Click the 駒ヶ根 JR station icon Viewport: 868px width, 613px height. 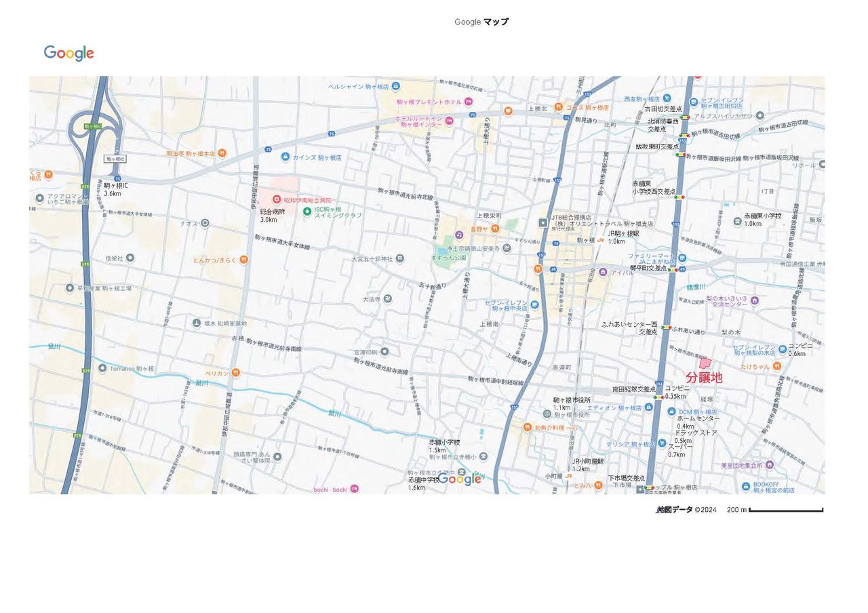tap(601, 240)
